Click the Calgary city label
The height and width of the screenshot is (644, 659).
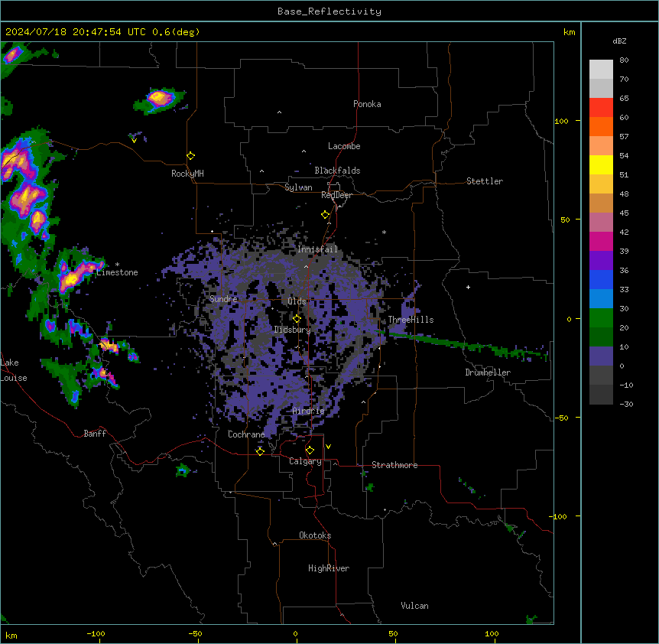tap(306, 461)
